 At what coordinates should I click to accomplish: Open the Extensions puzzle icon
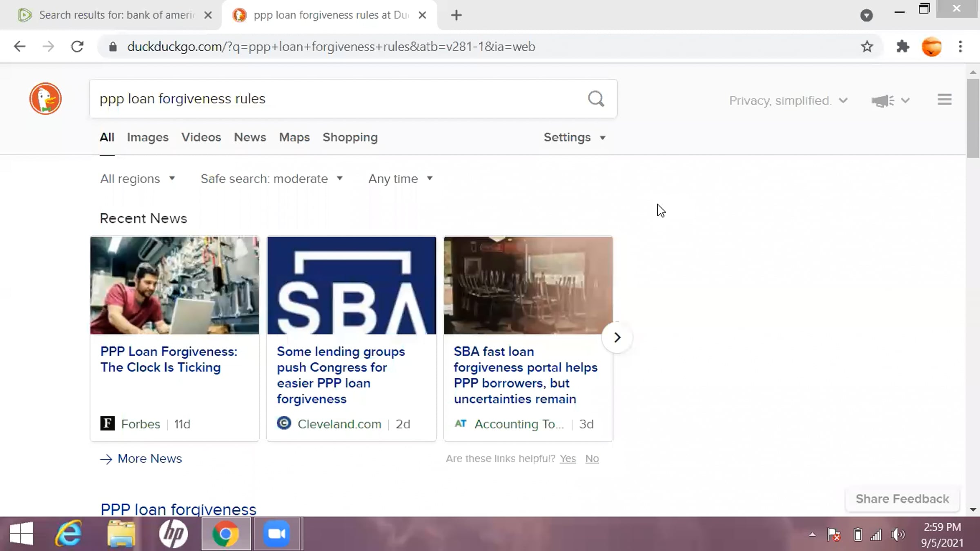(903, 47)
